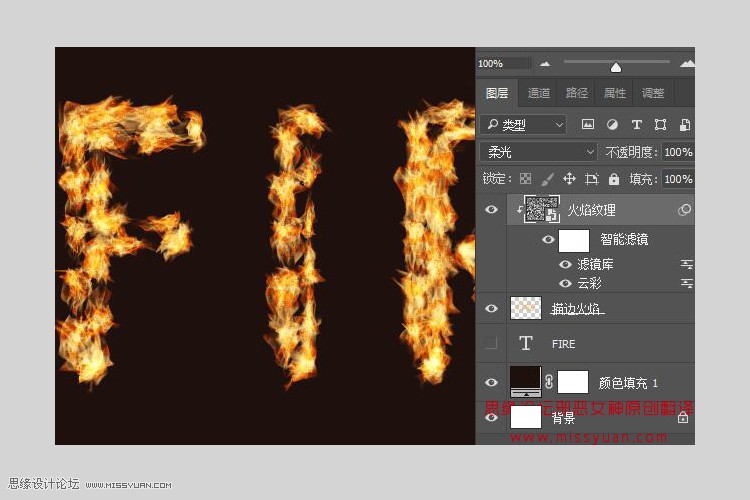Click the smart filter indicator on 火焰纹理
Image resolution: width=750 pixels, height=500 pixels.
(x=684, y=210)
